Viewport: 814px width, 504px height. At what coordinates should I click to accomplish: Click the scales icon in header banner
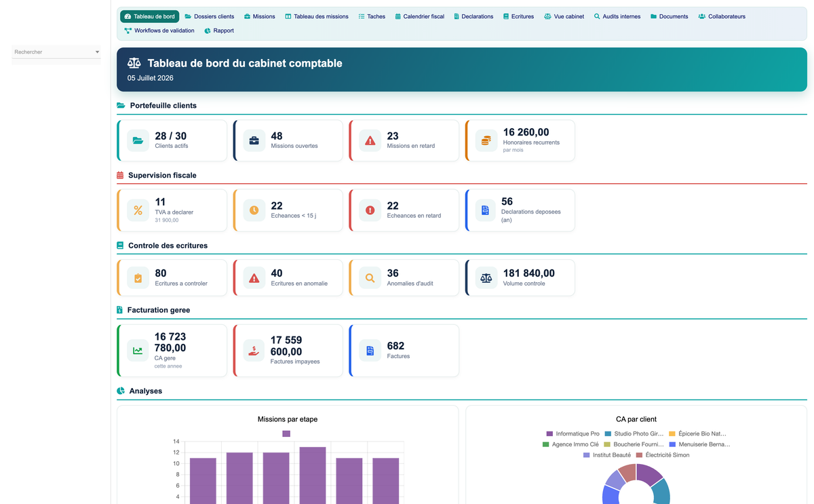point(134,63)
